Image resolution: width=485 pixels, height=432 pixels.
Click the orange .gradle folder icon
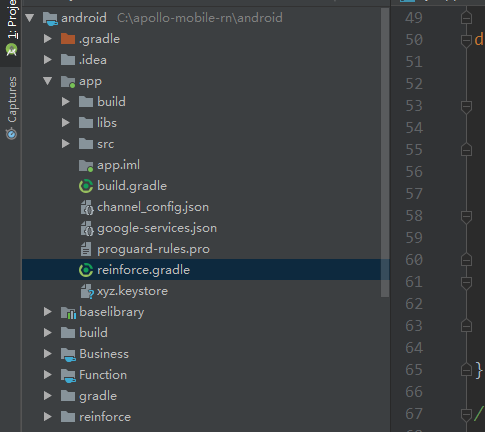(68, 39)
